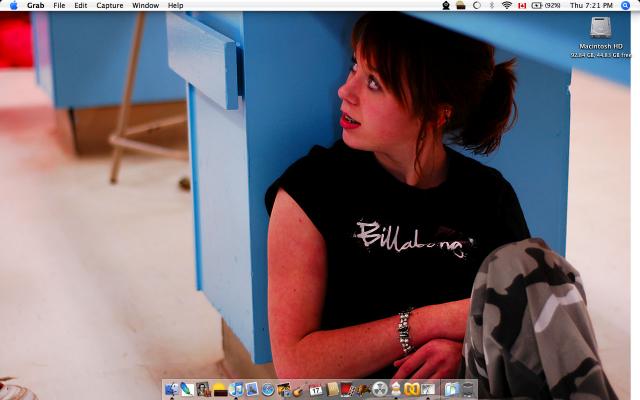
Task: Open the Edit menu
Action: point(80,5)
